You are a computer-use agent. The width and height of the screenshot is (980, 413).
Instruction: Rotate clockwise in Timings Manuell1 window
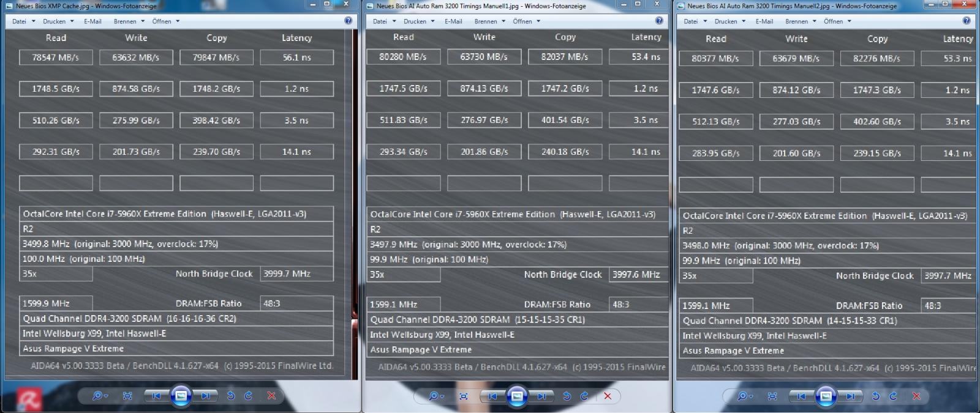coord(584,396)
